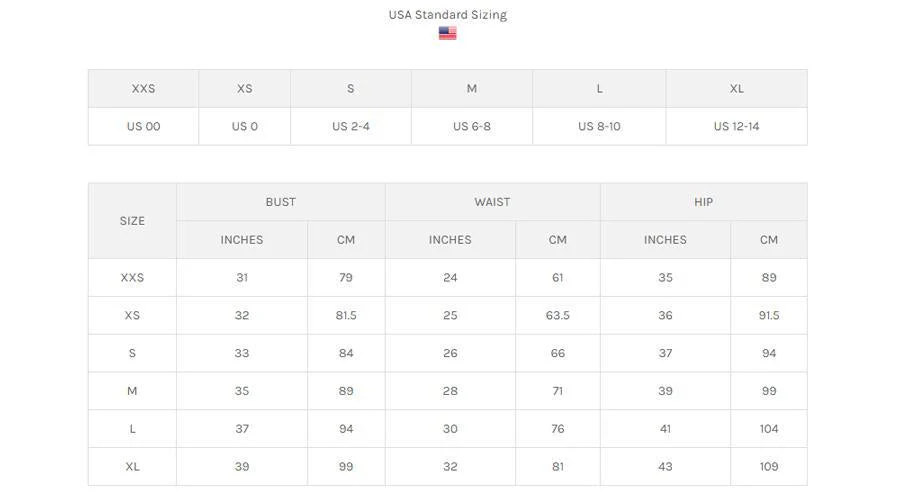Image resolution: width=900 pixels, height=500 pixels.
Task: Click the US 00 size cell
Action: point(143,126)
